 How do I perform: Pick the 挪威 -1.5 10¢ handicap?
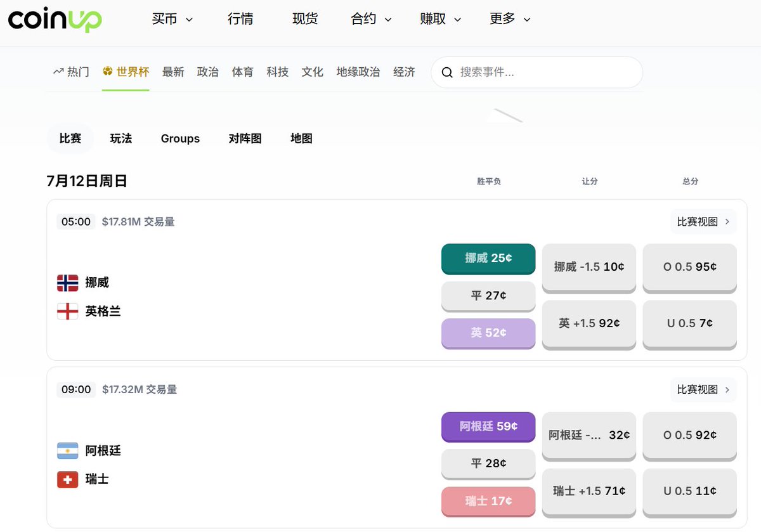coord(589,268)
